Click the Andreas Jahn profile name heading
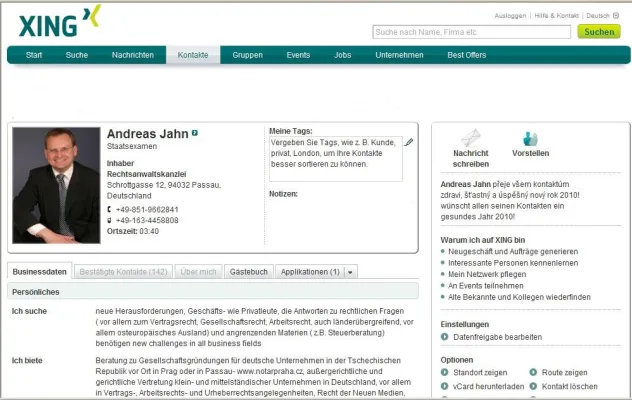 pos(148,133)
